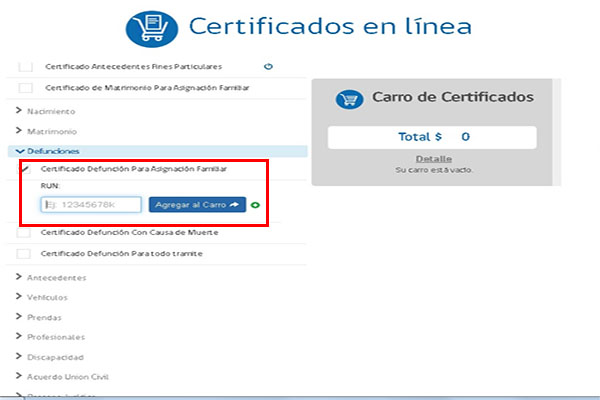Click the green plus icon beside Agregar al Carro

click(255, 205)
